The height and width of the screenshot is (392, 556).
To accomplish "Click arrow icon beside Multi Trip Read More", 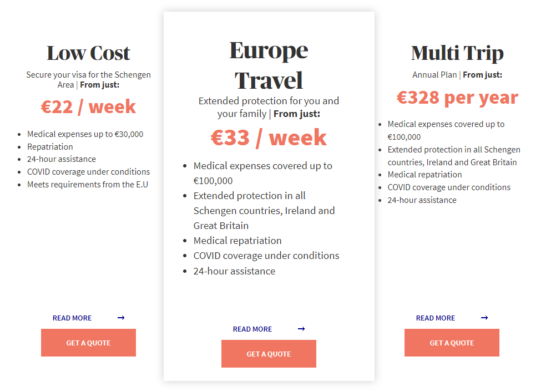I will [484, 318].
